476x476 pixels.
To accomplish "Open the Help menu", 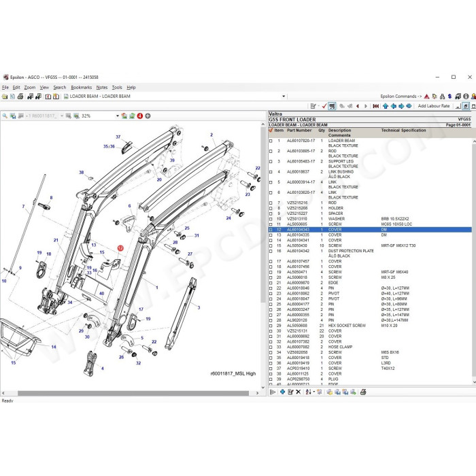I will [131, 88].
